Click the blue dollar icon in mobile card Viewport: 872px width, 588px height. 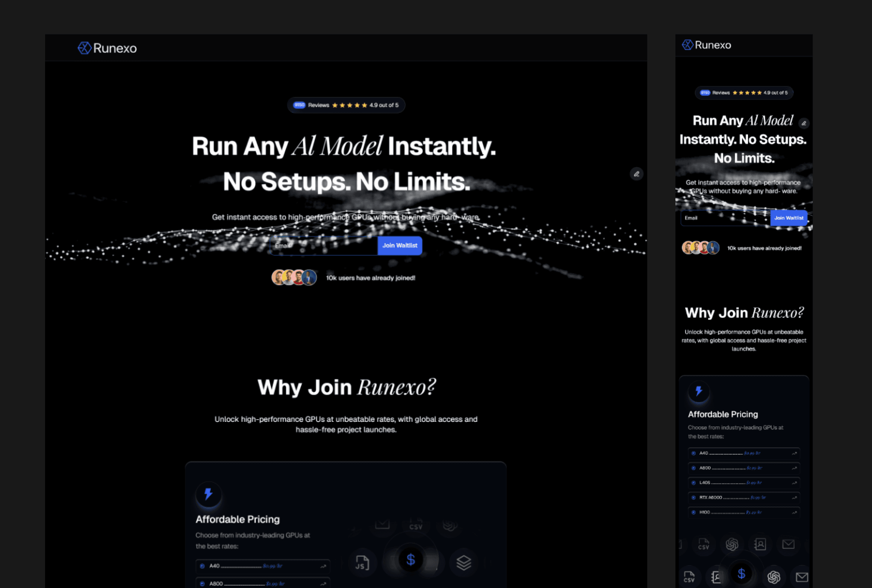pos(741,574)
